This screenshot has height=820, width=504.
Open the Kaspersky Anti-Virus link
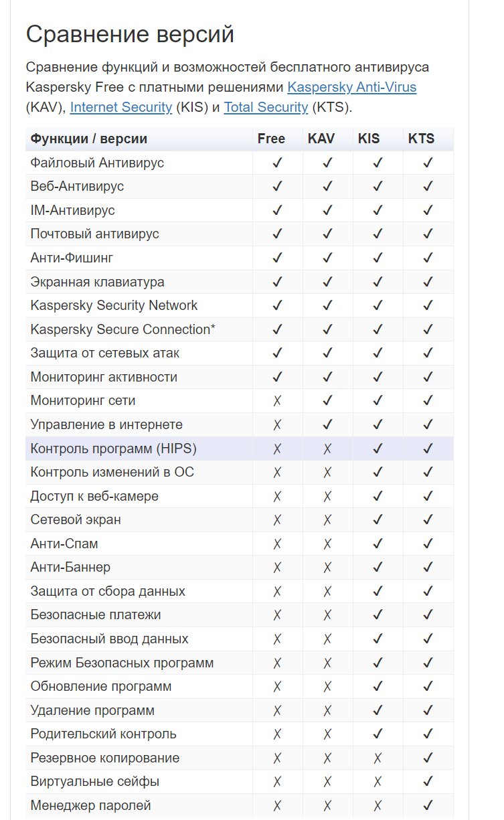(352, 87)
